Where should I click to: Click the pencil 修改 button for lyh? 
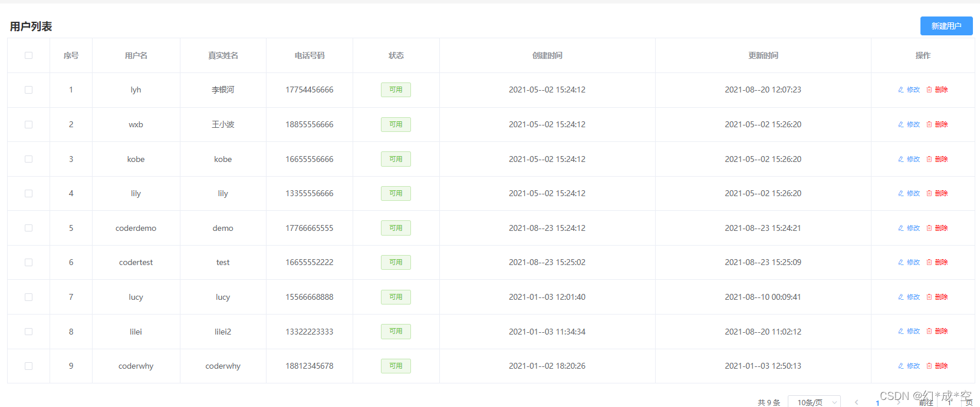(909, 90)
